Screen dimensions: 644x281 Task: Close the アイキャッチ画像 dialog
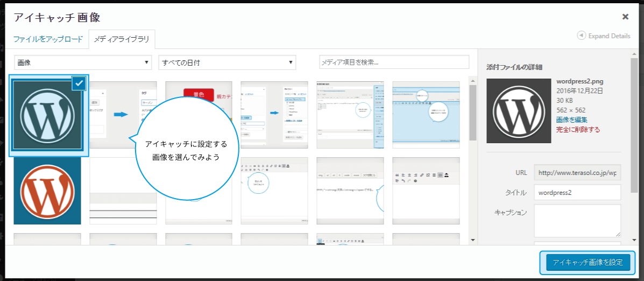pyautogui.click(x=625, y=17)
